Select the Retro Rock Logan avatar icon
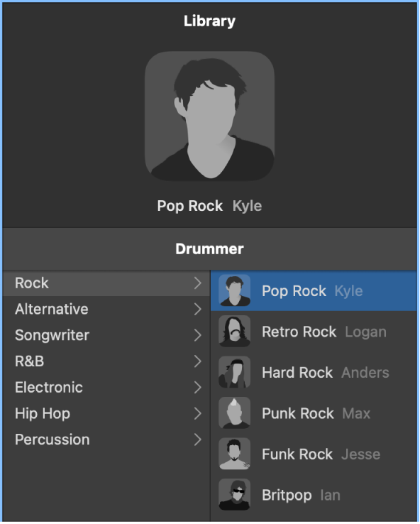The width and height of the screenshot is (420, 524). click(x=234, y=332)
